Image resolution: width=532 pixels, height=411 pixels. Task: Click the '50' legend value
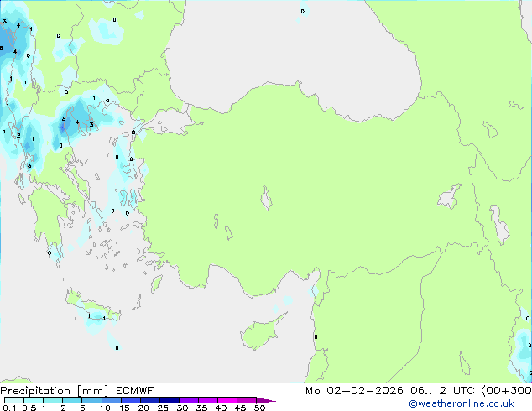click(259, 408)
